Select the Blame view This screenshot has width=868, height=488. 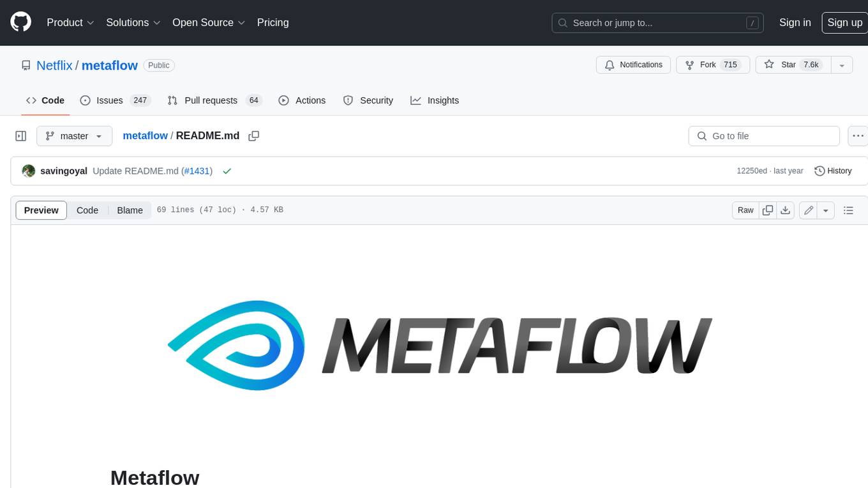coord(130,210)
